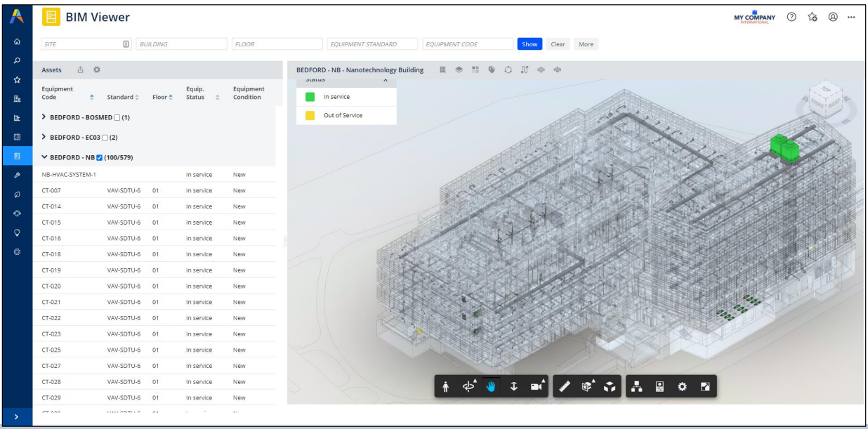Uncheck the BEDFORD - NB checkbox
This screenshot has height=429, width=868.
pyautogui.click(x=99, y=157)
